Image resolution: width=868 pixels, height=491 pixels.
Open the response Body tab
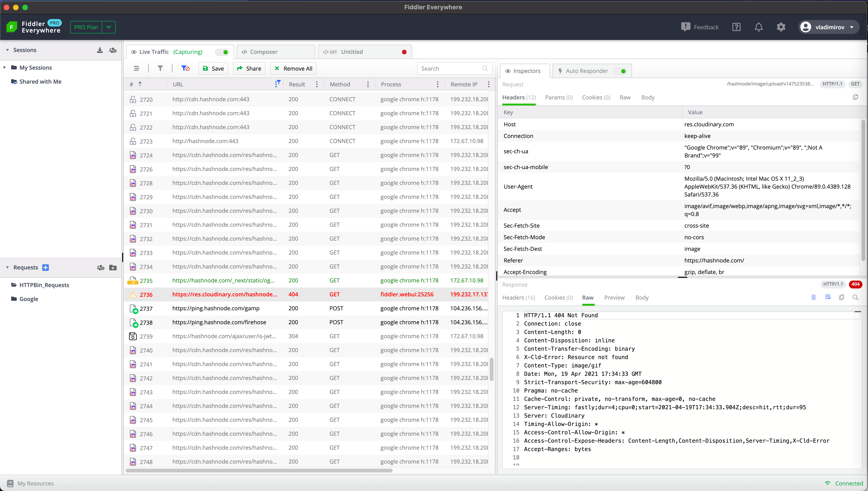[x=642, y=298]
